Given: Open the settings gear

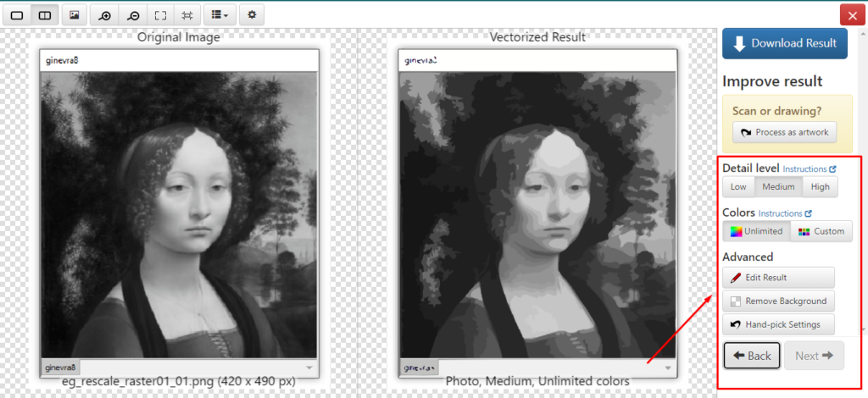Looking at the screenshot, I should [x=252, y=15].
